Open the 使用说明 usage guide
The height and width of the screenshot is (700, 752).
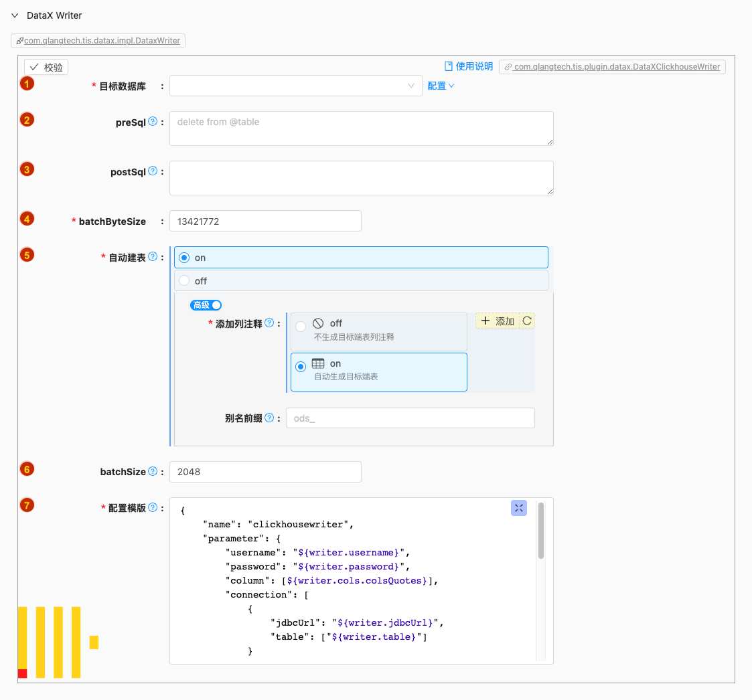pyautogui.click(x=469, y=66)
